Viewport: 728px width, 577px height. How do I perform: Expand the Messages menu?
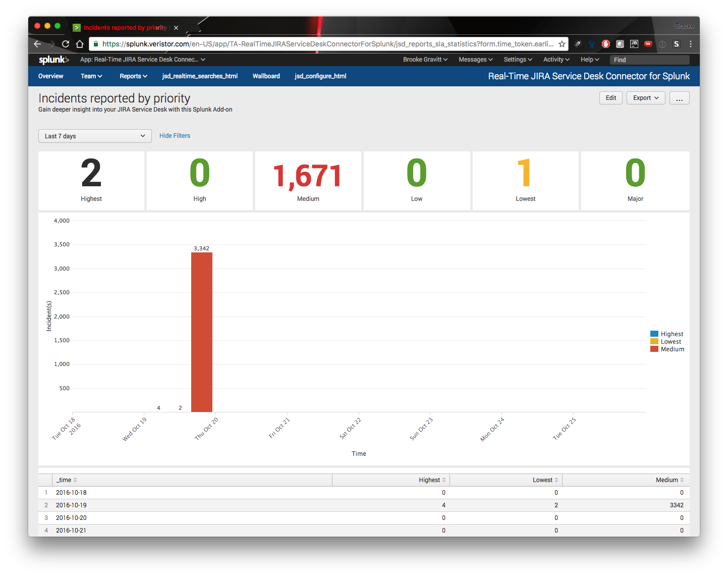tap(476, 60)
